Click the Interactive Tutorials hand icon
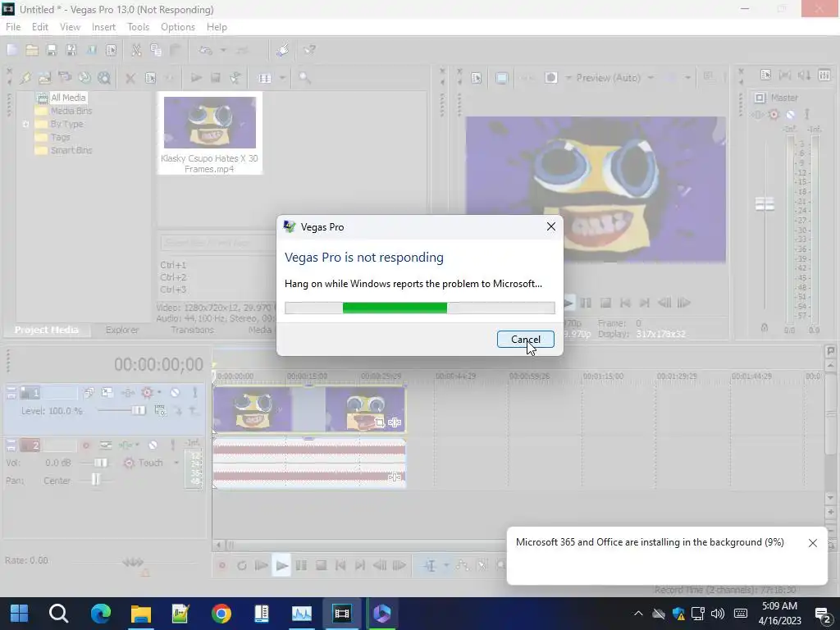The image size is (840, 630). [x=283, y=50]
